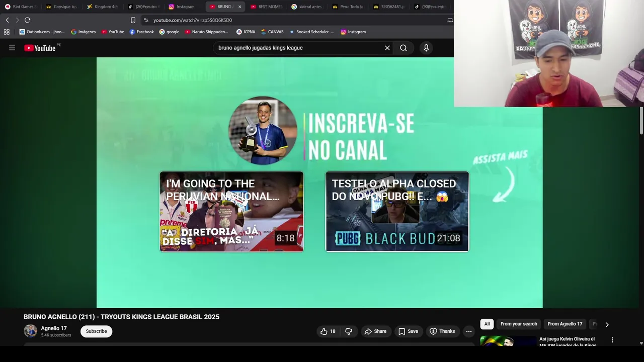Open the YouTube bookmark
This screenshot has width=644, height=362.
[x=113, y=32]
